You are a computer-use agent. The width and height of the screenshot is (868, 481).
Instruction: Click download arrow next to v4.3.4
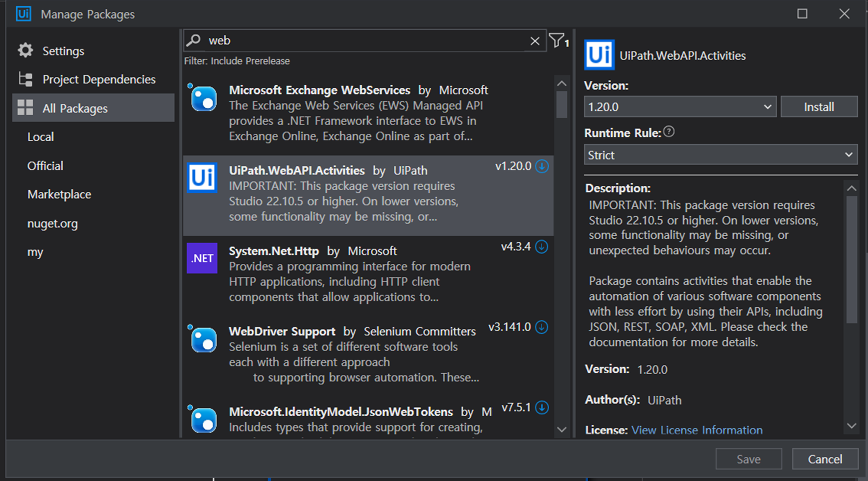tap(542, 247)
